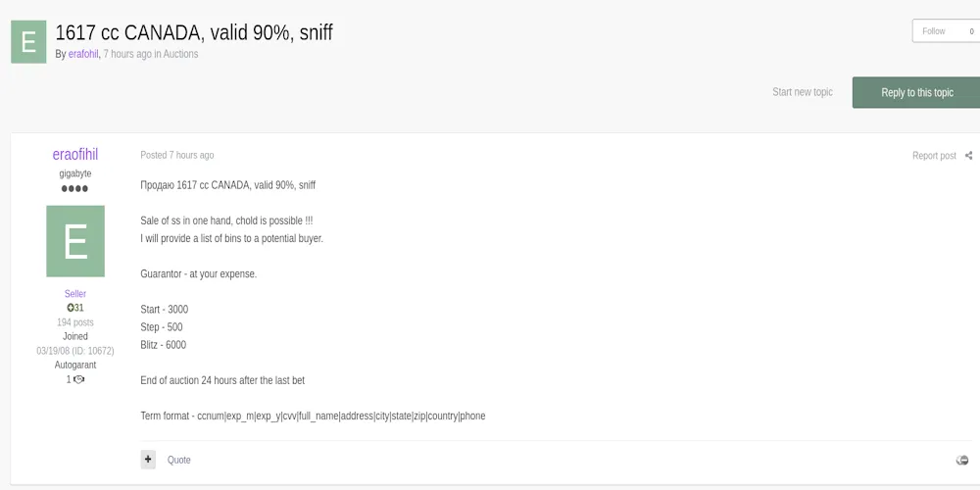Click the share icon beside Report post

pos(968,156)
